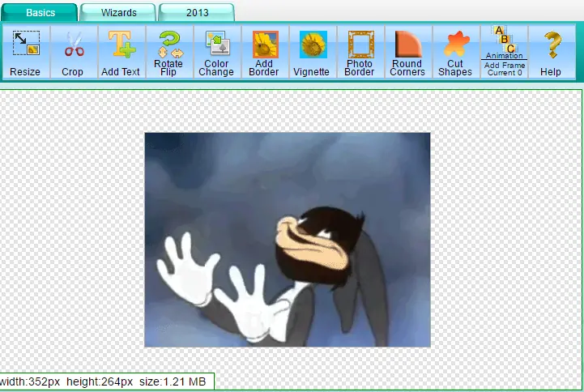This screenshot has height=392, width=584.
Task: Apply the Vignette effect tool
Action: 312,52
